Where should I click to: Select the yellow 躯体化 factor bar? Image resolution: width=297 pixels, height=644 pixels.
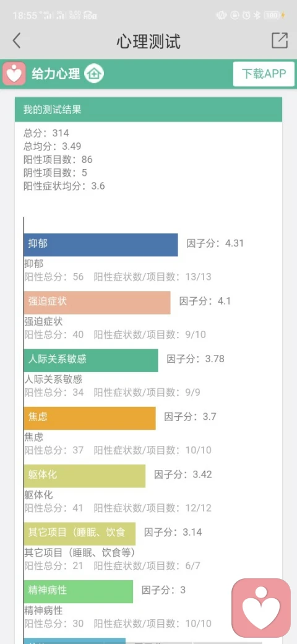point(85,476)
